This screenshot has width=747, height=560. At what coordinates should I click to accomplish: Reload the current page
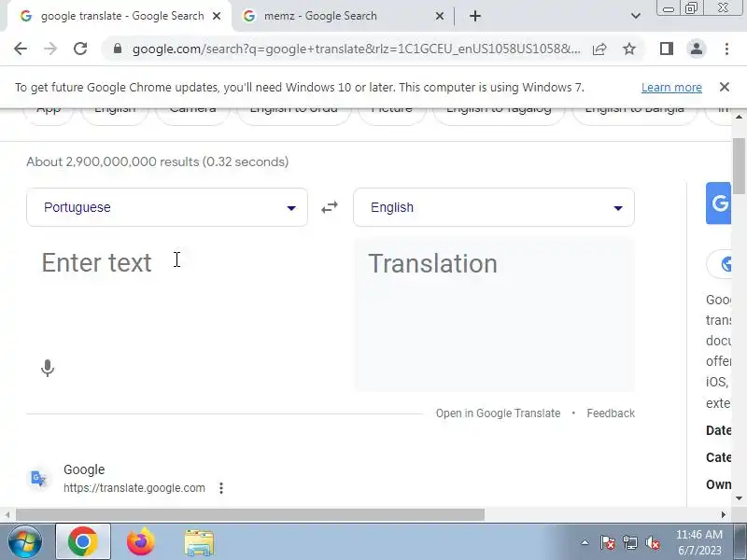tap(80, 49)
